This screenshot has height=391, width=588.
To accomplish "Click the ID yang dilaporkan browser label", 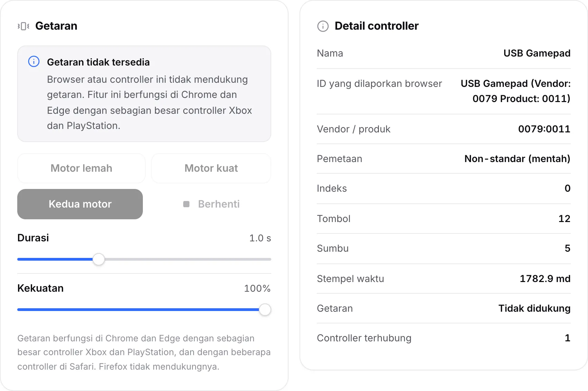I will coord(379,83).
